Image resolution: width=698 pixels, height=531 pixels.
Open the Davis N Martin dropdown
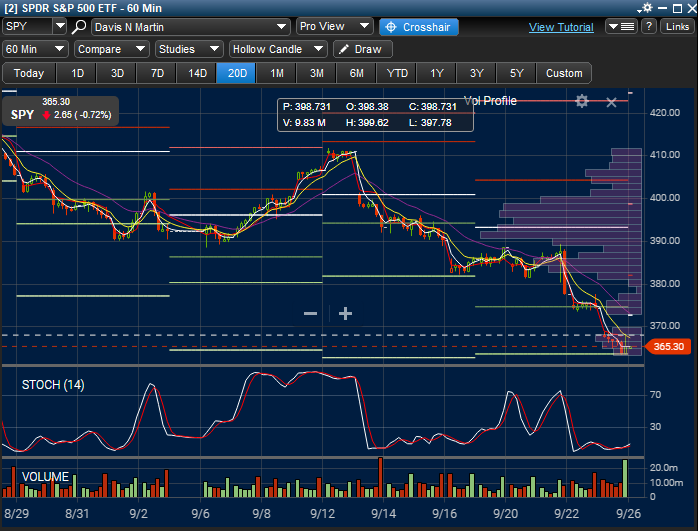[191, 27]
